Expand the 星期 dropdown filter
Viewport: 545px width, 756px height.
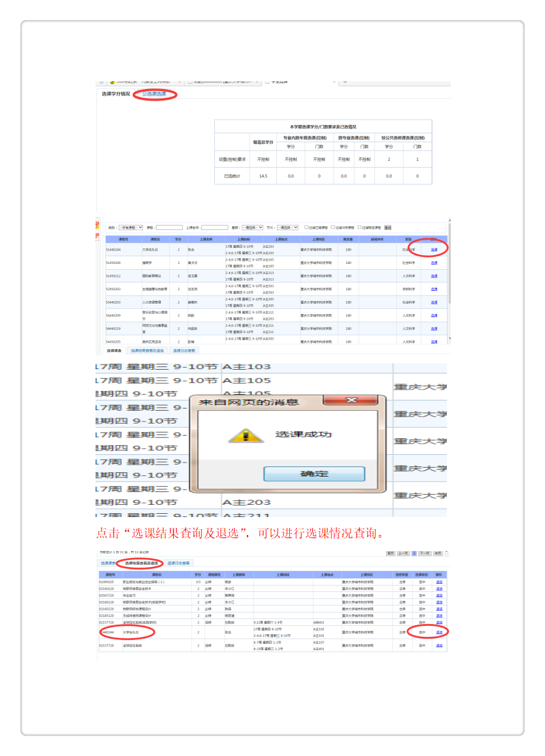(x=252, y=227)
